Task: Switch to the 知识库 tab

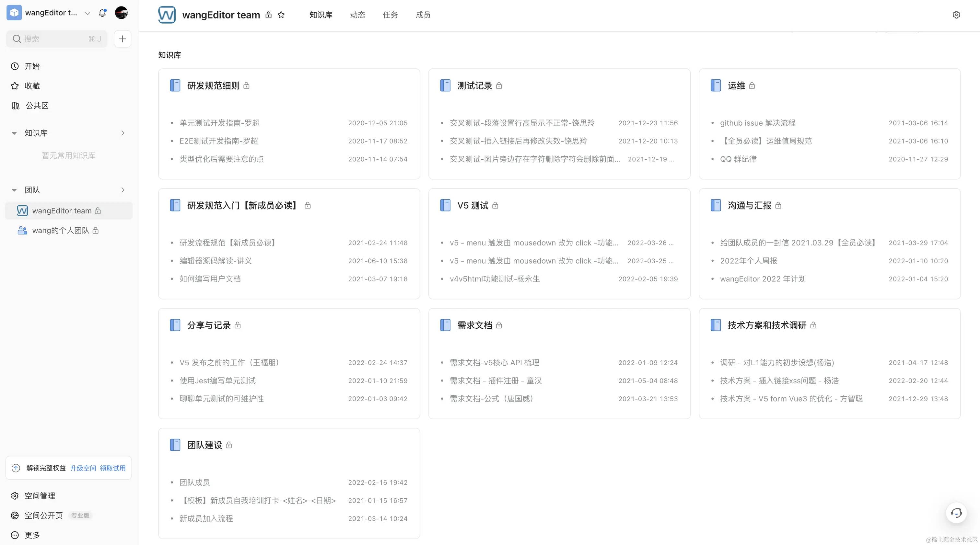Action: click(x=321, y=15)
